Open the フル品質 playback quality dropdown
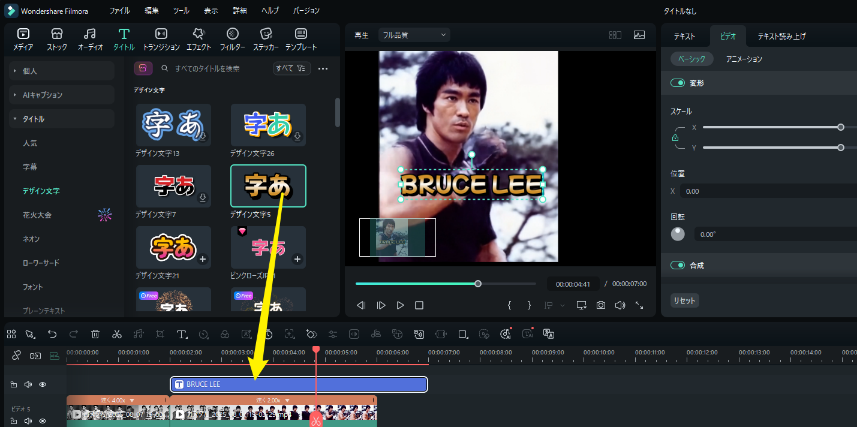The height and width of the screenshot is (427, 857). [414, 35]
